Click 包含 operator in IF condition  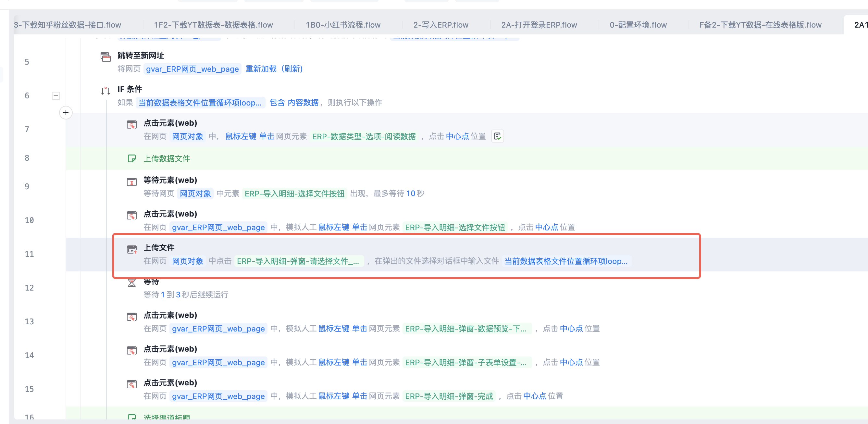(x=277, y=103)
